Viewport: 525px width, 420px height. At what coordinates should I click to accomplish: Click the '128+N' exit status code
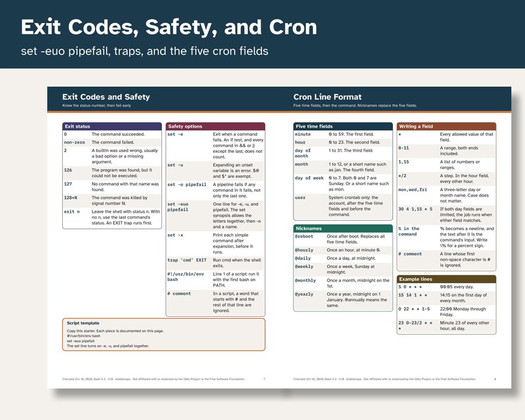coord(70,198)
